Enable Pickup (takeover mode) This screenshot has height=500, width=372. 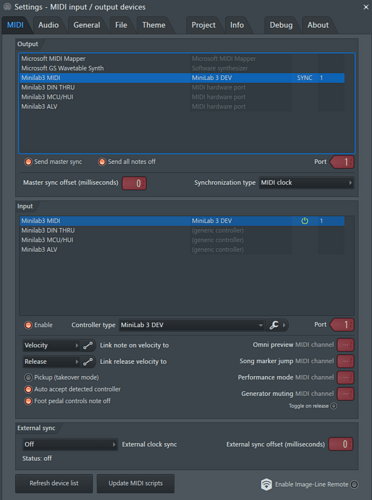[29, 377]
